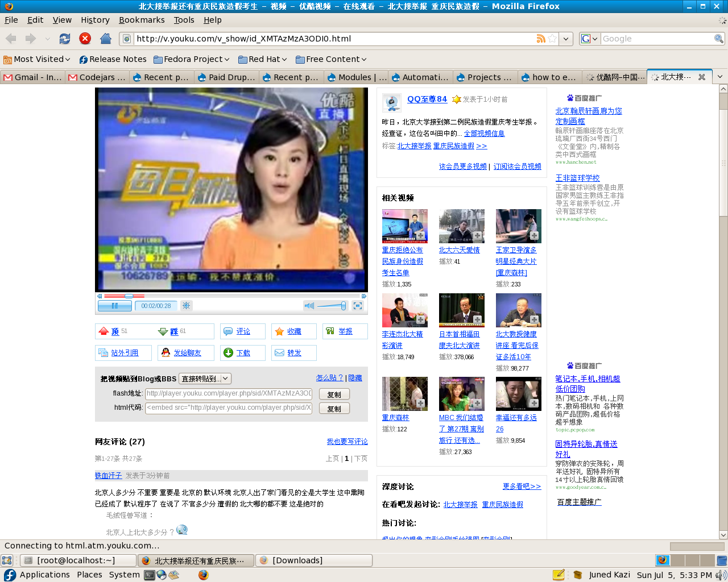Expand the Red Hat bookmarks folder
This screenshot has width=728, height=582.
point(262,59)
